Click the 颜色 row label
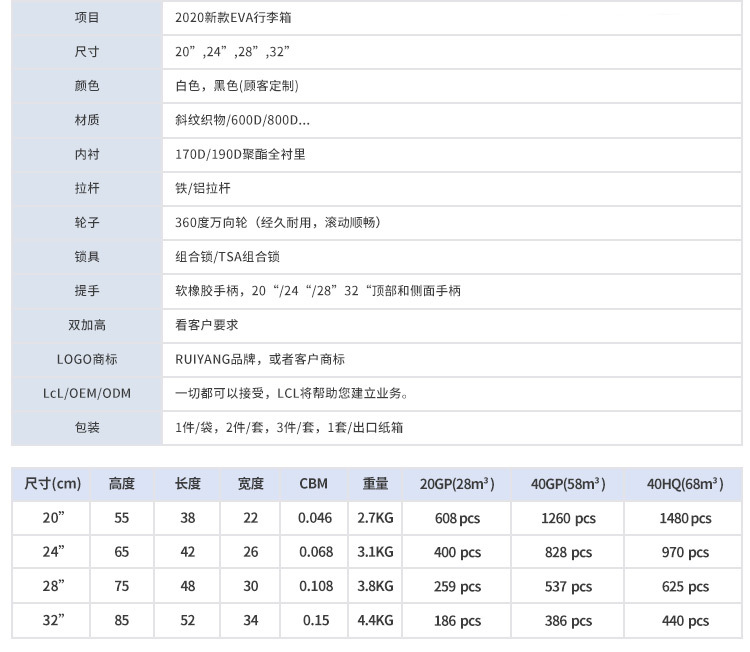This screenshot has height=652, width=750. 87,86
